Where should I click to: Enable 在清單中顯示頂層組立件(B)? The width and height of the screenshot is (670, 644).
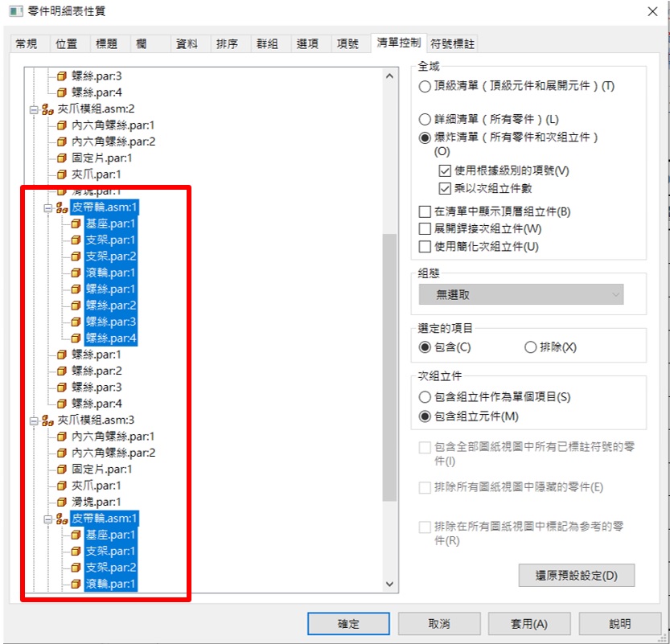tap(425, 211)
